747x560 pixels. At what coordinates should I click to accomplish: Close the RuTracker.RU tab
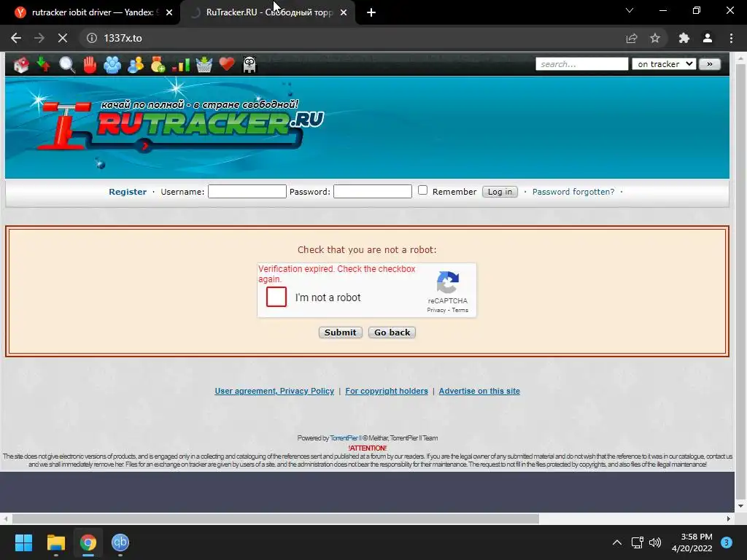pos(344,12)
